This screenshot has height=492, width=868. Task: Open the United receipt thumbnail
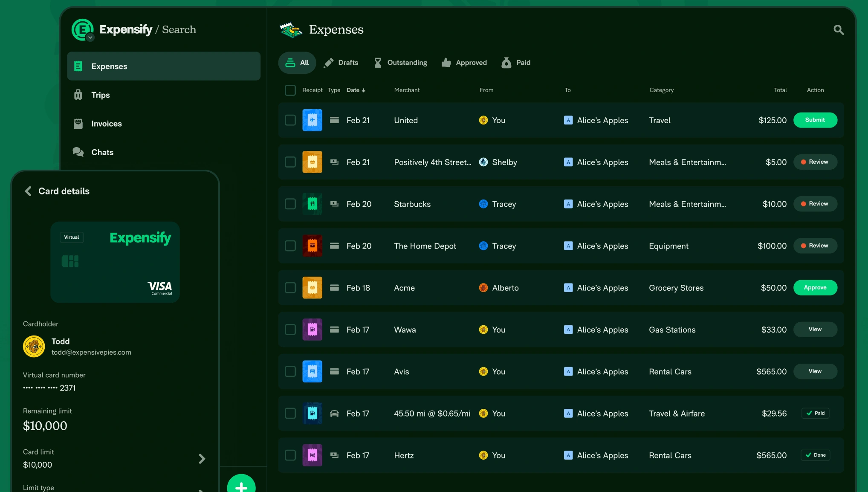pos(312,120)
